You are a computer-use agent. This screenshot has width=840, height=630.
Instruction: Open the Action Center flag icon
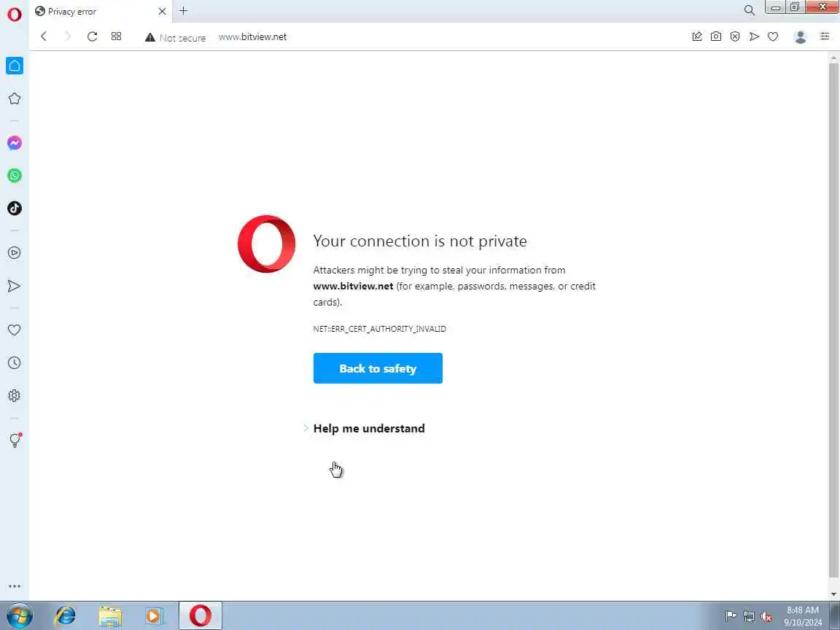tap(730, 616)
